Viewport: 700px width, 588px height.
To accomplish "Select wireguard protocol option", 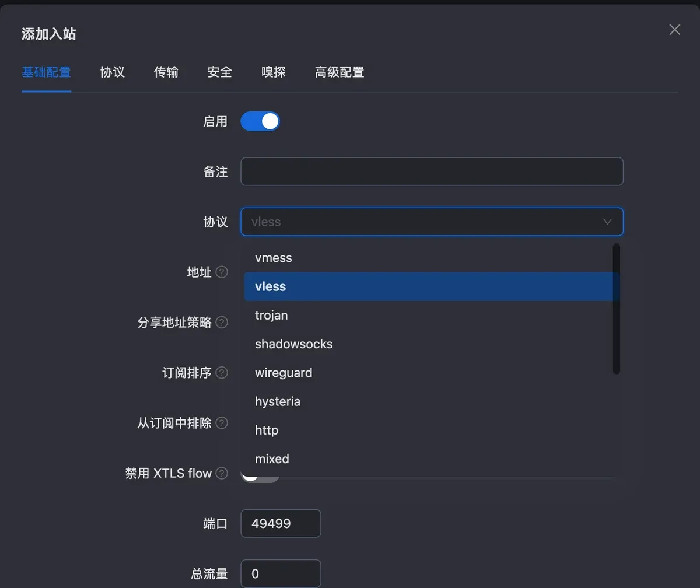I will [432, 372].
